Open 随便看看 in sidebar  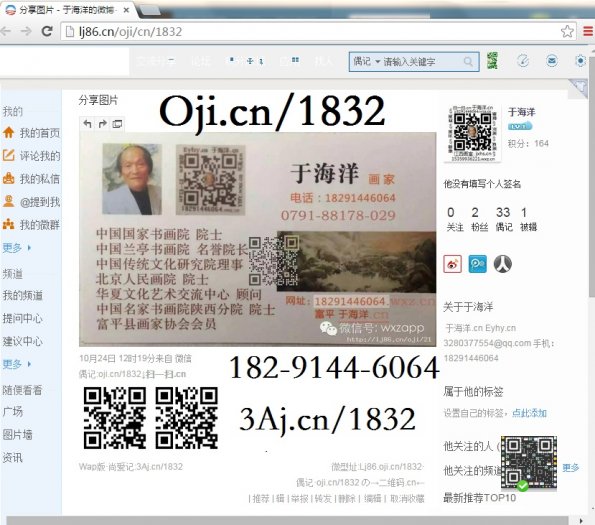point(22,390)
